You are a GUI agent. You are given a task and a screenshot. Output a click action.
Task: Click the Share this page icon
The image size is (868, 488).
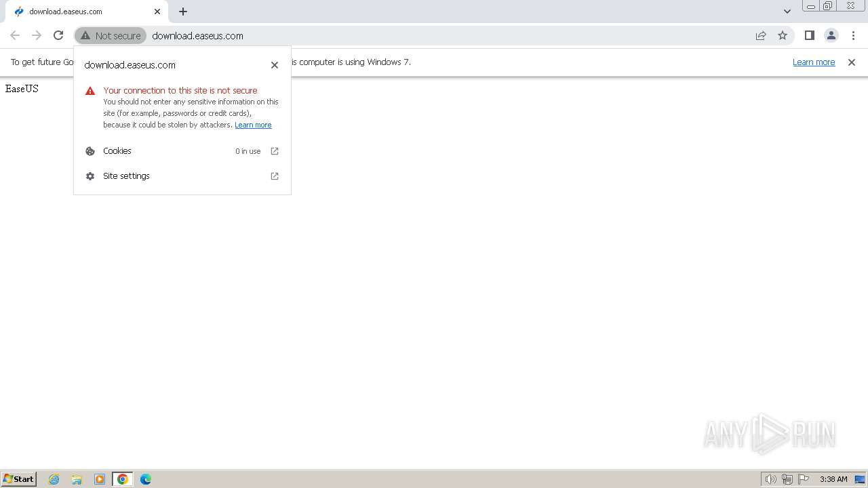761,35
